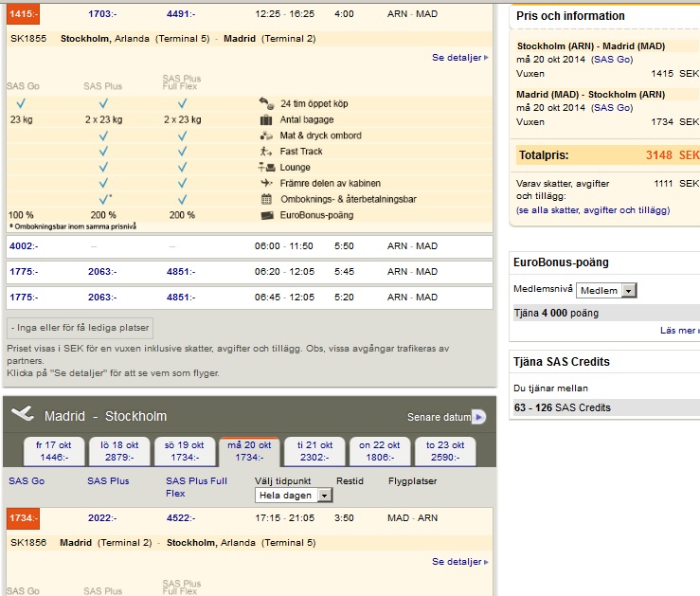Viewport: 700px width, 596px height.
Task: Click the Antal bagage suitcase icon
Action: pos(265,120)
